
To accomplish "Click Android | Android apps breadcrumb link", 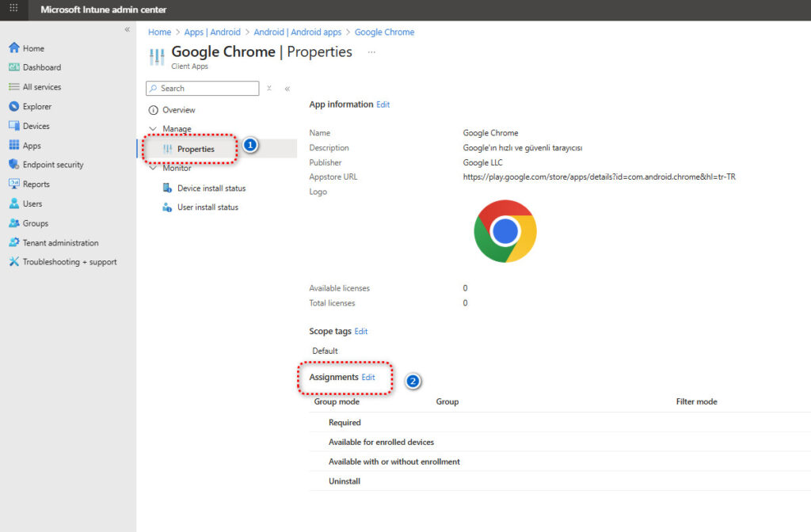I will 297,32.
